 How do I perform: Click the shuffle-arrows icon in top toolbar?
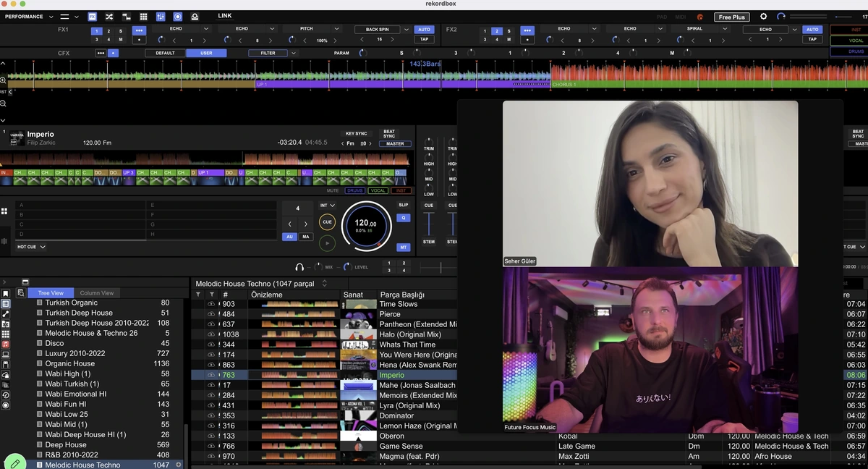tap(109, 16)
